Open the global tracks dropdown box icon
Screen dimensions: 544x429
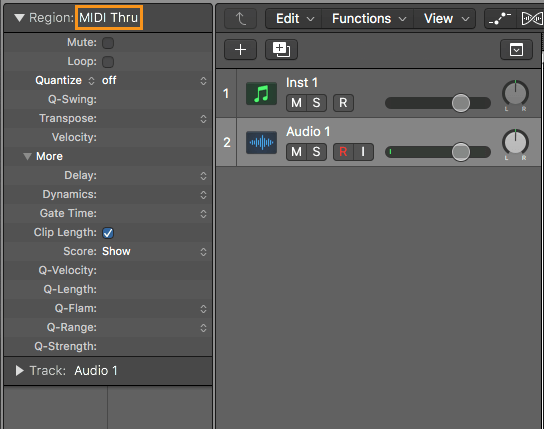point(516,50)
